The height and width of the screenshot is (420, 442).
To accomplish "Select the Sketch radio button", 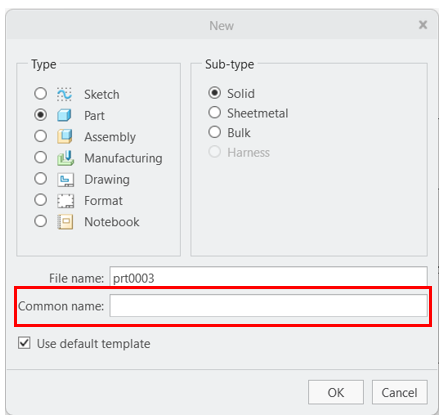I will (x=40, y=94).
